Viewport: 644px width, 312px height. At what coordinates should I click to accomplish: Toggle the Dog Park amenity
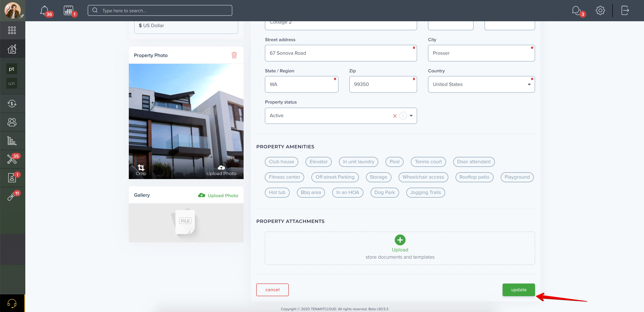pyautogui.click(x=385, y=192)
